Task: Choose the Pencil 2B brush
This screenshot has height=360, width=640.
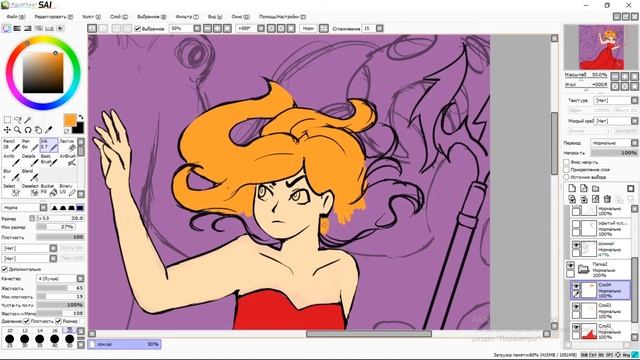Action: (11, 145)
